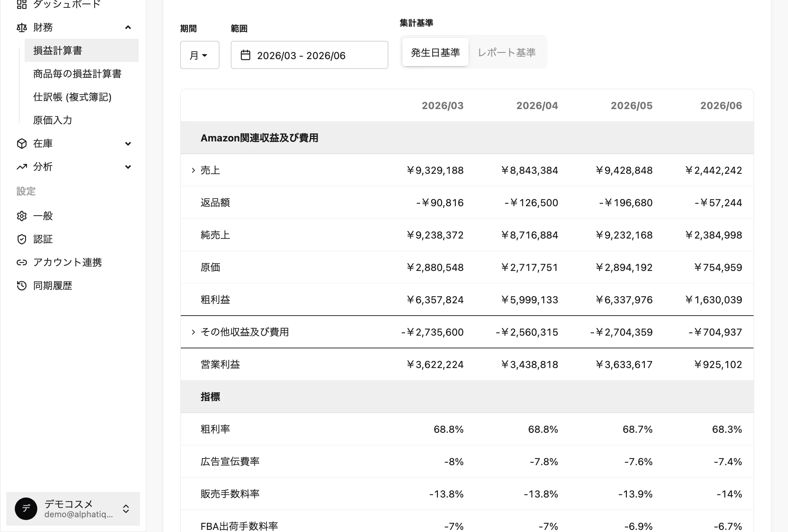Click the 粗利益 row label
This screenshot has width=788, height=532.
click(215, 300)
